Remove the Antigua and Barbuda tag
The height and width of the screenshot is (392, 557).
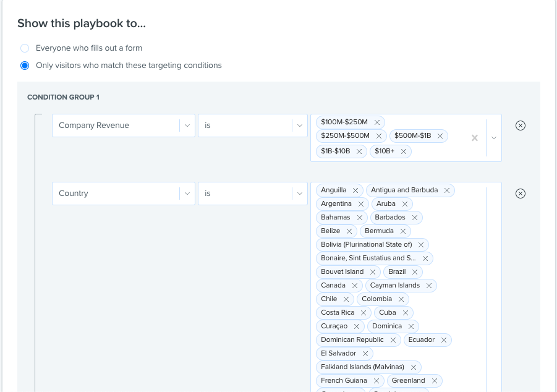click(447, 190)
